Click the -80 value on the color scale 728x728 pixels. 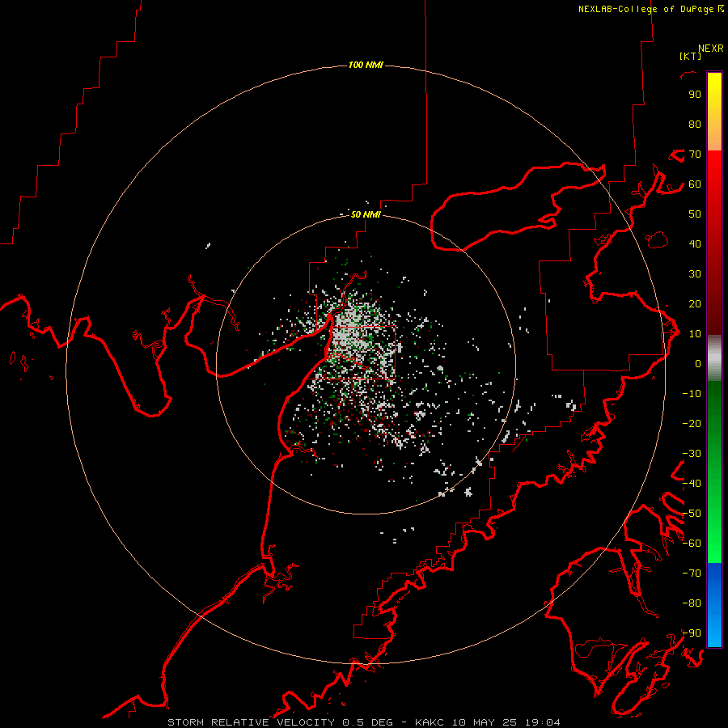(692, 603)
